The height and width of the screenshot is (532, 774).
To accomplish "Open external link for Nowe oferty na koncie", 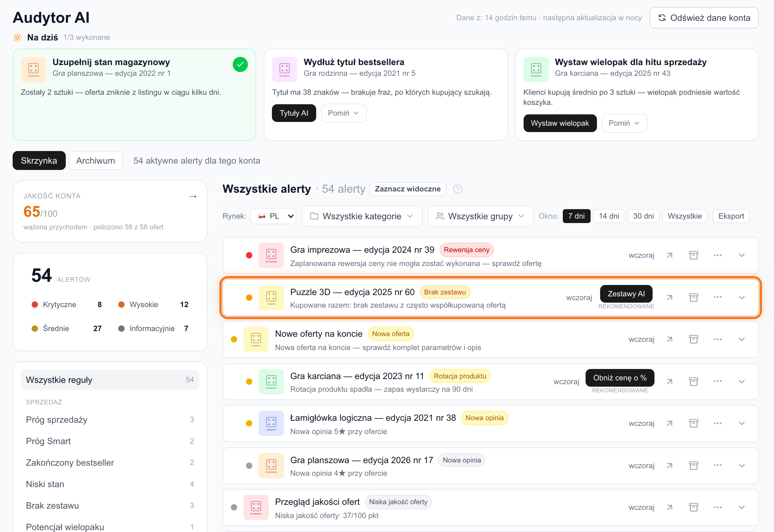I will click(x=669, y=339).
